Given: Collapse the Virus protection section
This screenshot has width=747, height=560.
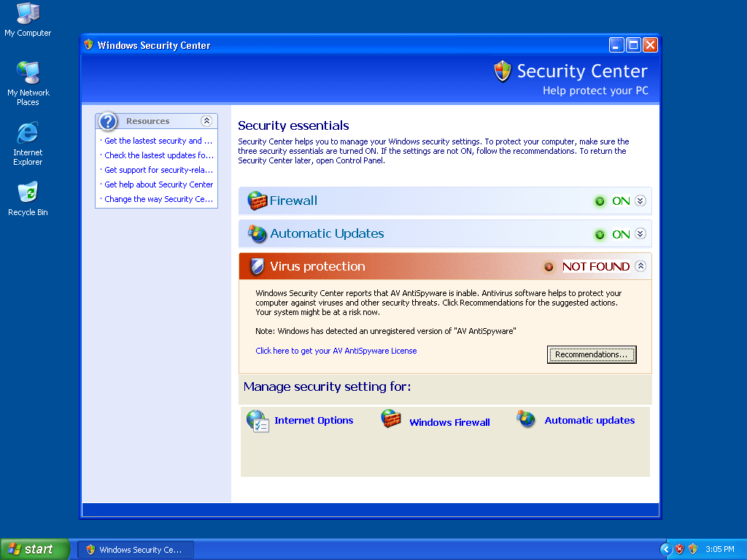Looking at the screenshot, I should click(640, 266).
